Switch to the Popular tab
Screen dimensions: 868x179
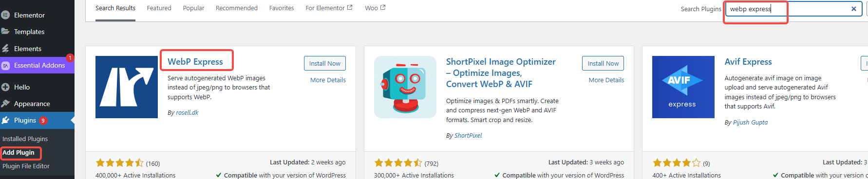(x=193, y=8)
